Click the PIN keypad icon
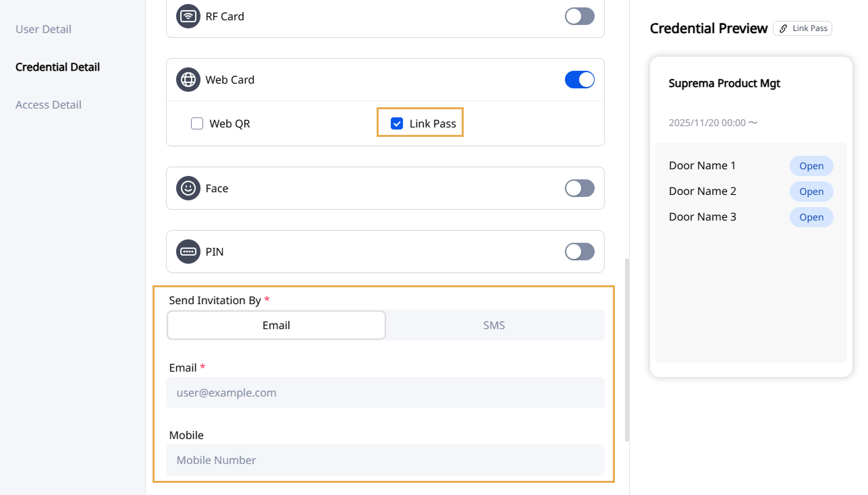 click(188, 252)
